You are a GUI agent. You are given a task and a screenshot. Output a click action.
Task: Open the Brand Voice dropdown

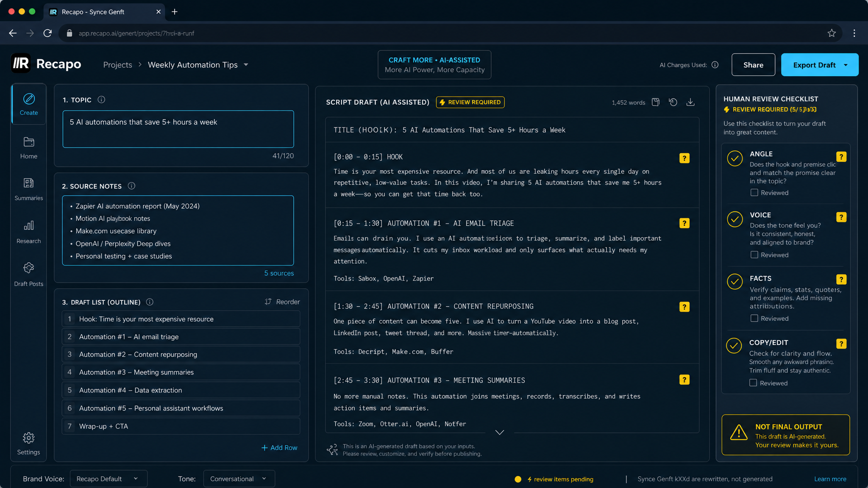(x=108, y=479)
